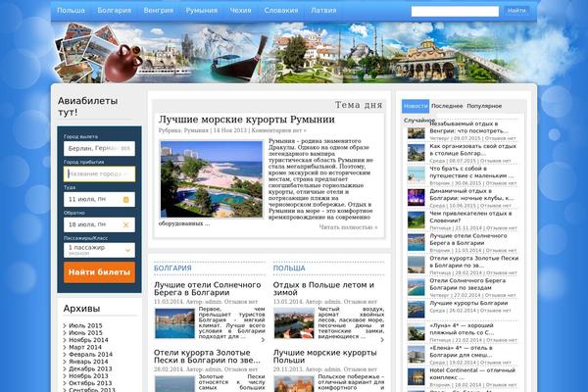Switch to the Последнее tab
This screenshot has height=392, width=588.
(447, 106)
